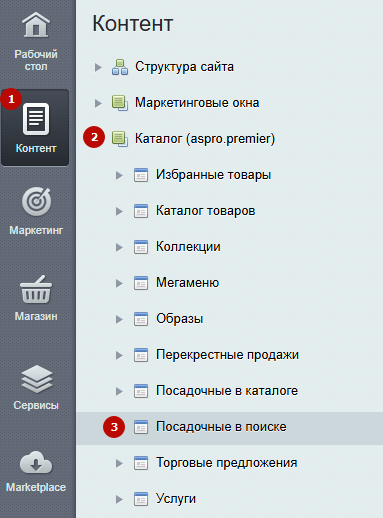Screen dimensions: 383x518
Task: Open the Рабочий стол home icon
Action: (x=36, y=24)
